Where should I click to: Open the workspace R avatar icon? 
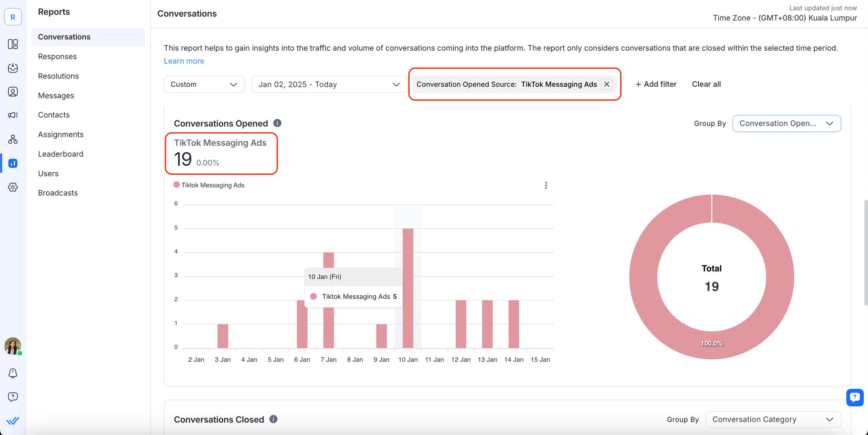(x=13, y=17)
